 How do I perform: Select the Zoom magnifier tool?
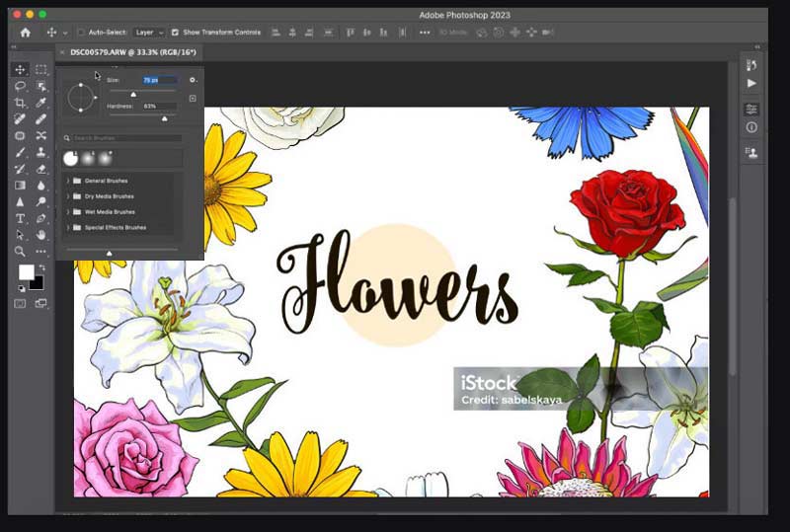pos(20,251)
